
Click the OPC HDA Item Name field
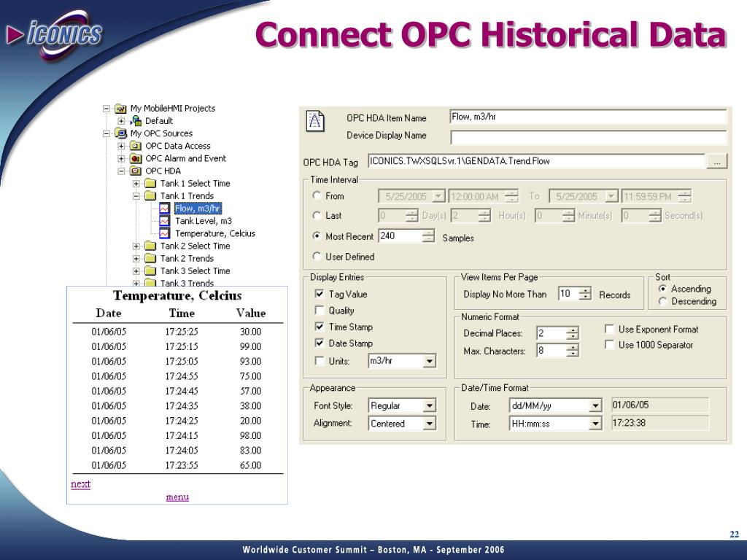[589, 117]
